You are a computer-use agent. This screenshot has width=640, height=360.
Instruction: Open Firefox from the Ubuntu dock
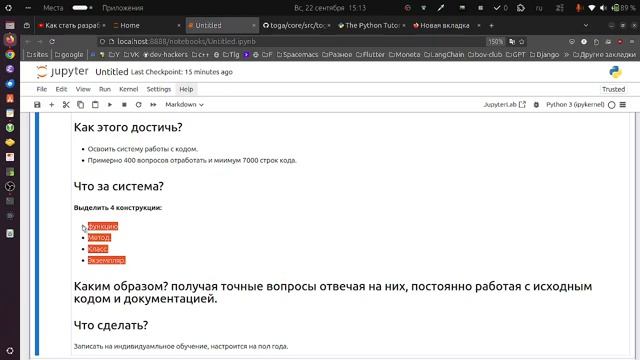click(x=10, y=40)
